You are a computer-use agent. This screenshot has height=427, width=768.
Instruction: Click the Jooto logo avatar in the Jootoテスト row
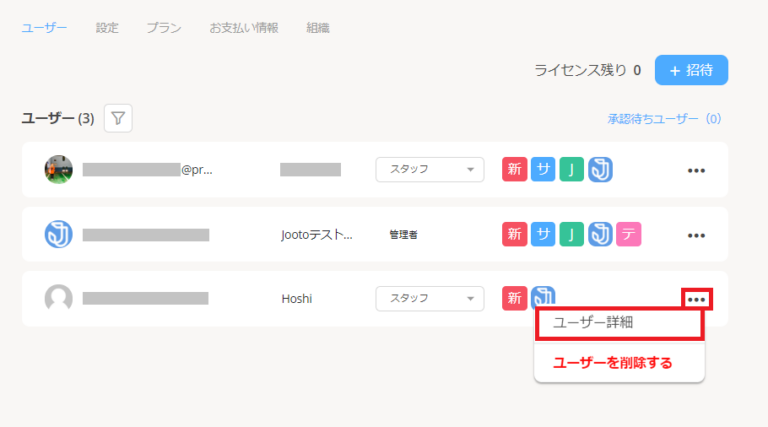pyautogui.click(x=59, y=234)
